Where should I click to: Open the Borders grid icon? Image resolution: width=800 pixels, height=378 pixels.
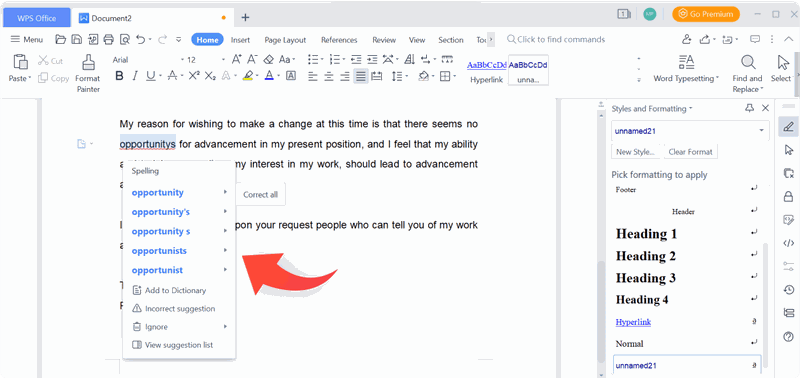[x=445, y=76]
